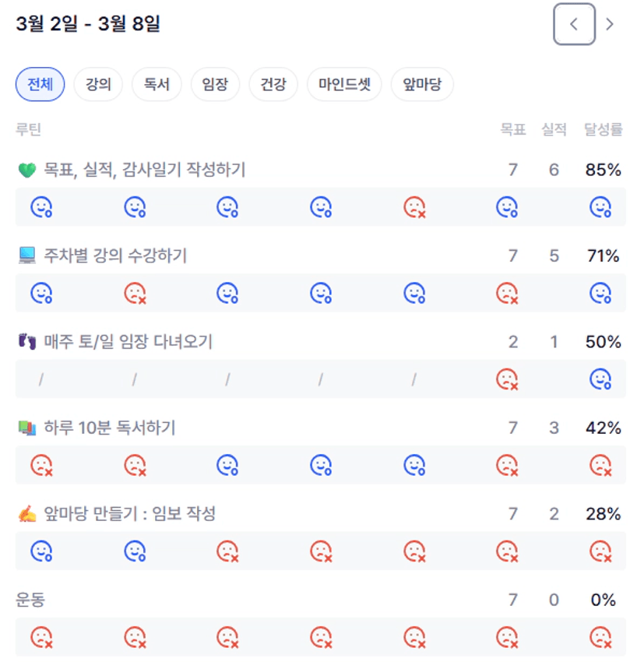The width and height of the screenshot is (644, 662).
Task: Click the first blue smiley in 임보 작성 row
Action: coord(40,551)
